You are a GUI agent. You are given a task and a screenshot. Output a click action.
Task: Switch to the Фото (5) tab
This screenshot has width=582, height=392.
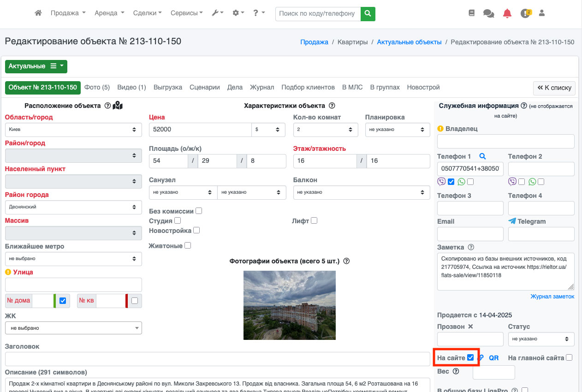pos(97,87)
